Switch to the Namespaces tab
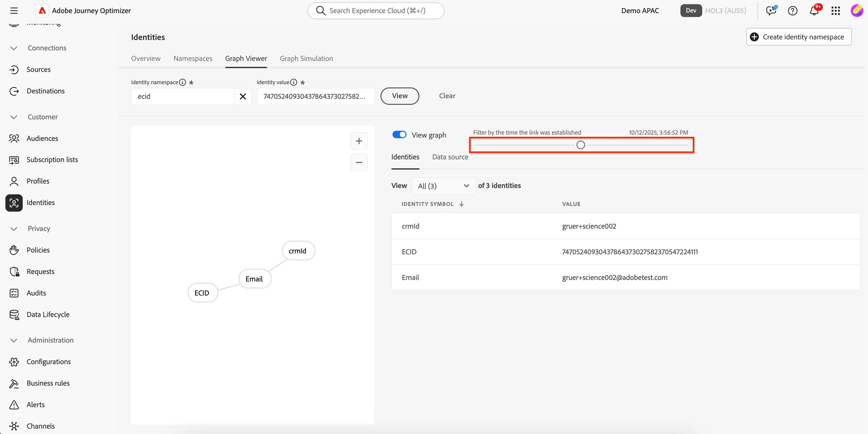Image resolution: width=868 pixels, height=434 pixels. pos(193,59)
